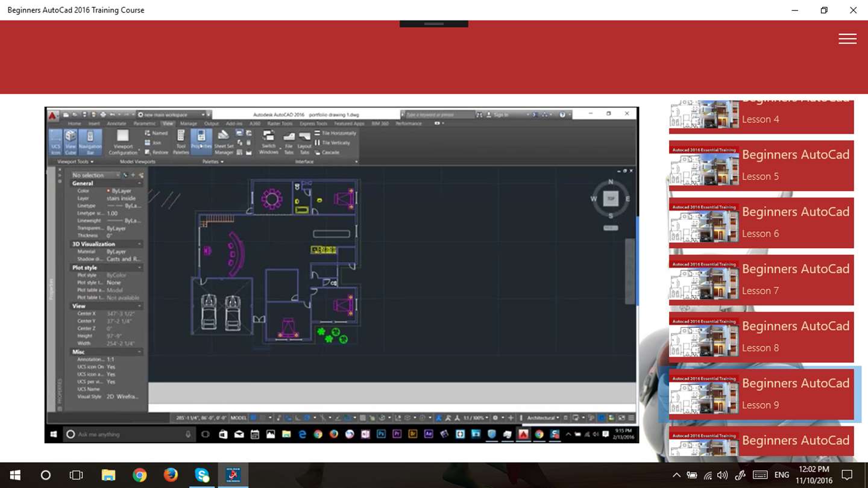Screen dimensions: 868x488
Task: Expand the Viewport Tools panel title
Action: 75,161
